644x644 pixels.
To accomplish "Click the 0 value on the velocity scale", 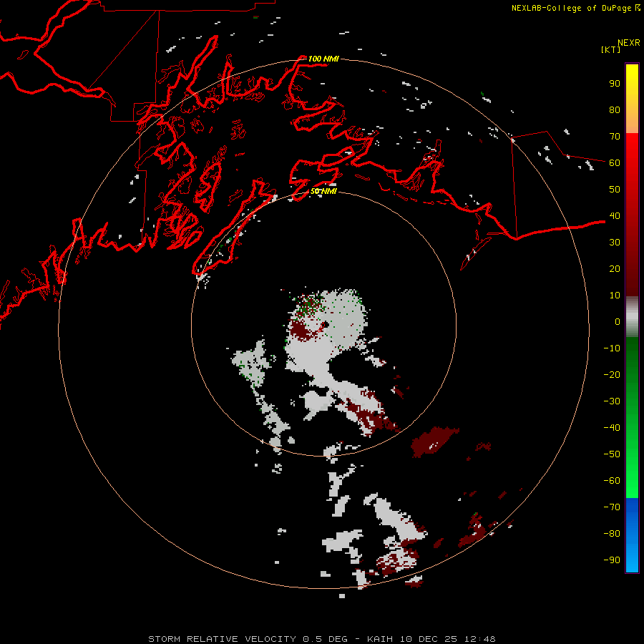I will pyautogui.click(x=618, y=321).
